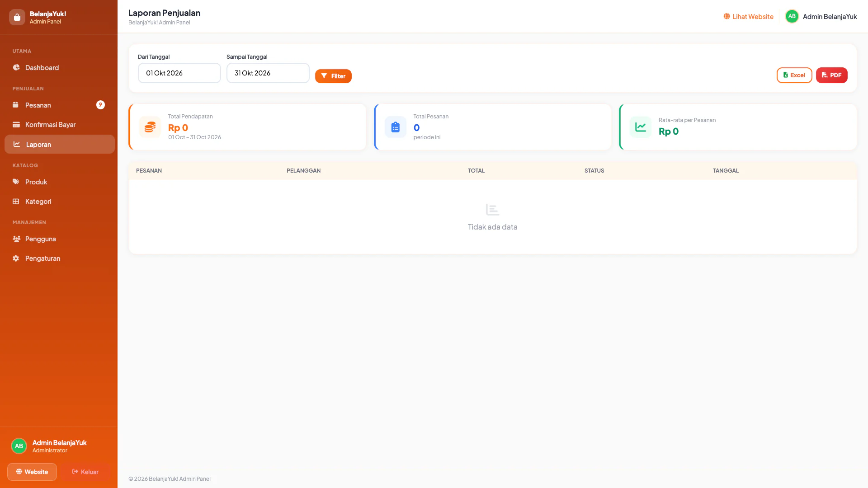The height and width of the screenshot is (488, 868).
Task: Click the TANGGAL column header
Action: pyautogui.click(x=726, y=170)
